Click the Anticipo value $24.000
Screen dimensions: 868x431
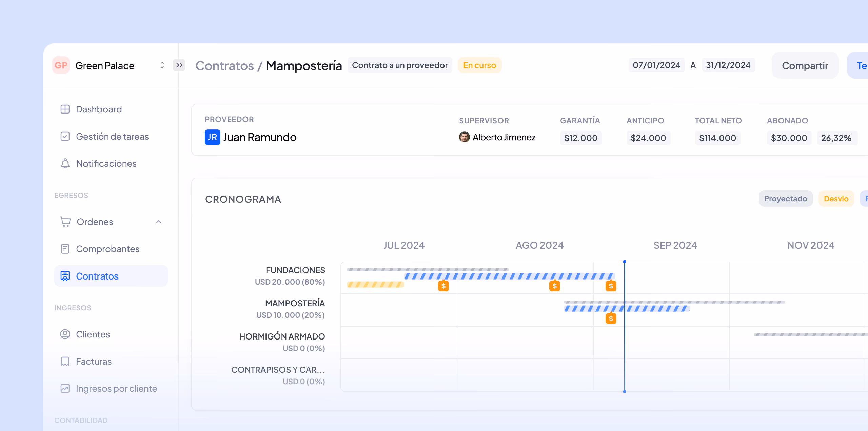point(648,138)
